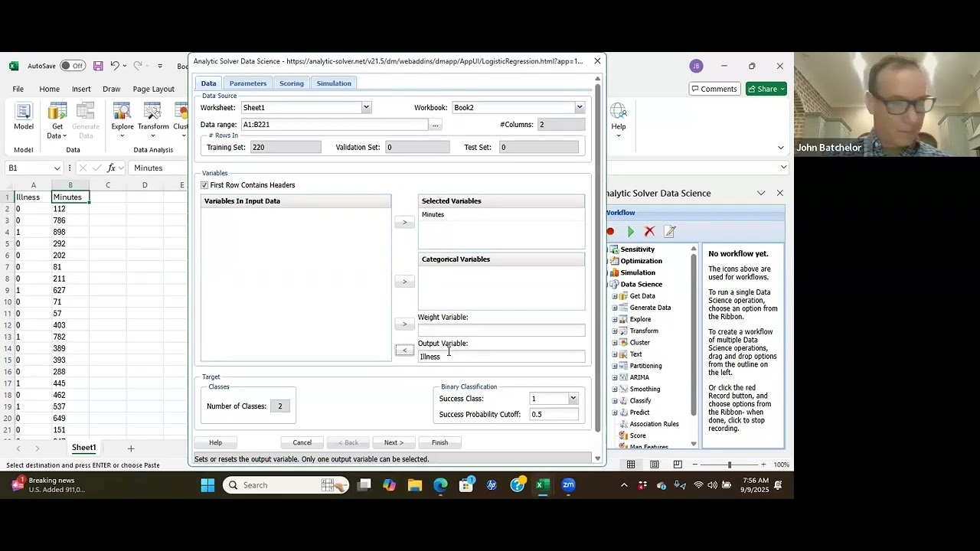Click the zoom out minus button
Viewport: 980px width, 551px height.
[x=694, y=465]
